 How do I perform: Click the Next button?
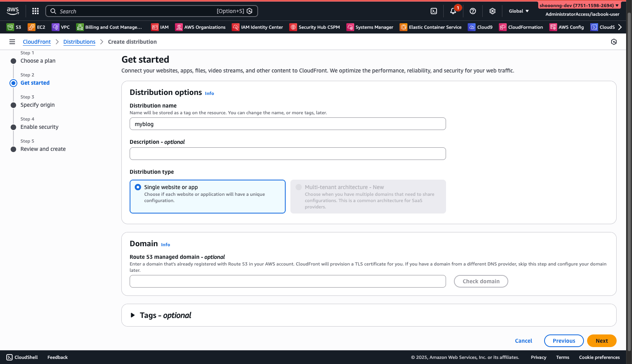(602, 341)
